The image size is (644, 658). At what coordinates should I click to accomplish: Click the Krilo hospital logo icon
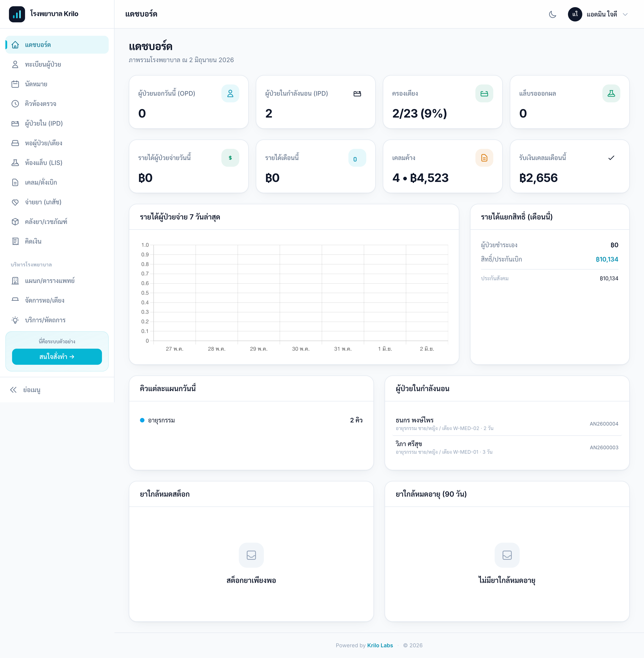(x=17, y=14)
